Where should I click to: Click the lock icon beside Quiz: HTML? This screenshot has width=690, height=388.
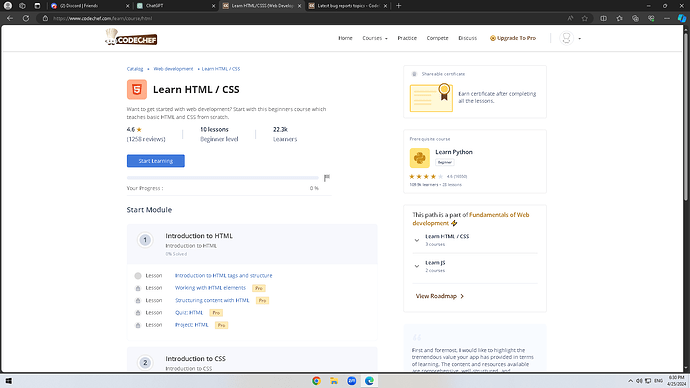click(138, 313)
